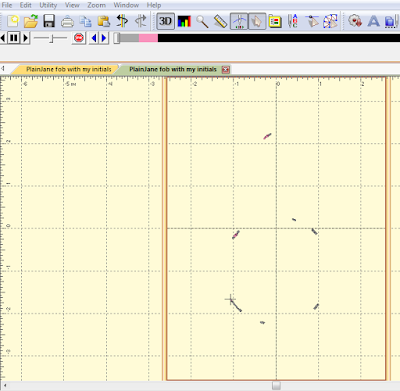This screenshot has height=391, width=400.
Task: Click the thread cone icon
Action: click(312, 21)
